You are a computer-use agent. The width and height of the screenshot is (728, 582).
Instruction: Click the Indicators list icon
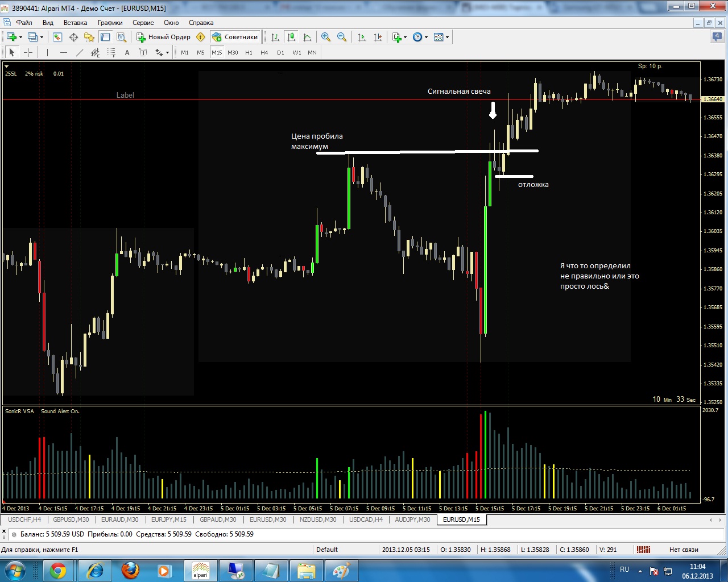(397, 37)
